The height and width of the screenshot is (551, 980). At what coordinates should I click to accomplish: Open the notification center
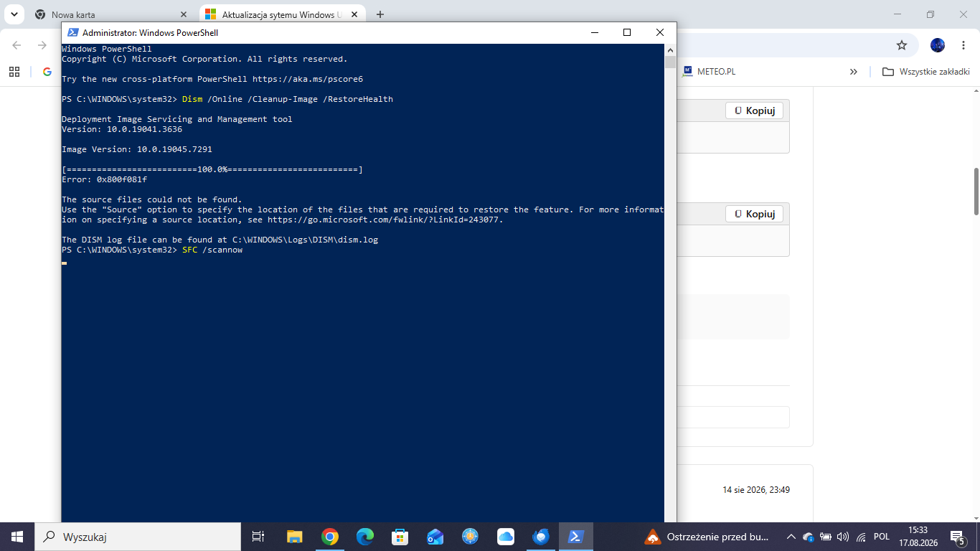click(957, 537)
